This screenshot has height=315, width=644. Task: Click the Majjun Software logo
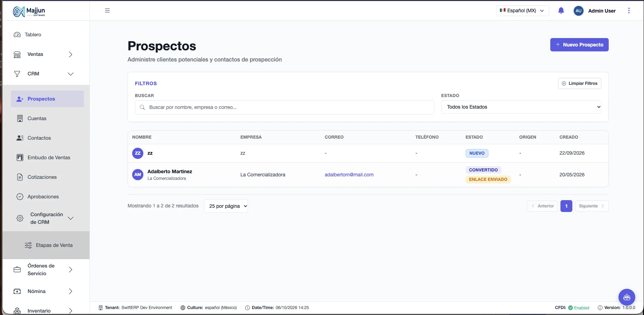[x=29, y=12]
